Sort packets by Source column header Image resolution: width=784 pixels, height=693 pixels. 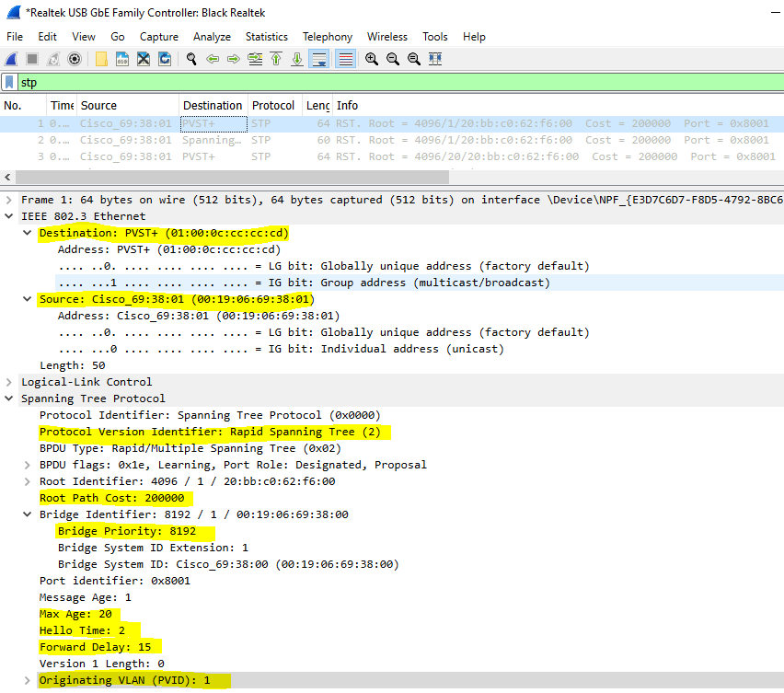pos(128,106)
